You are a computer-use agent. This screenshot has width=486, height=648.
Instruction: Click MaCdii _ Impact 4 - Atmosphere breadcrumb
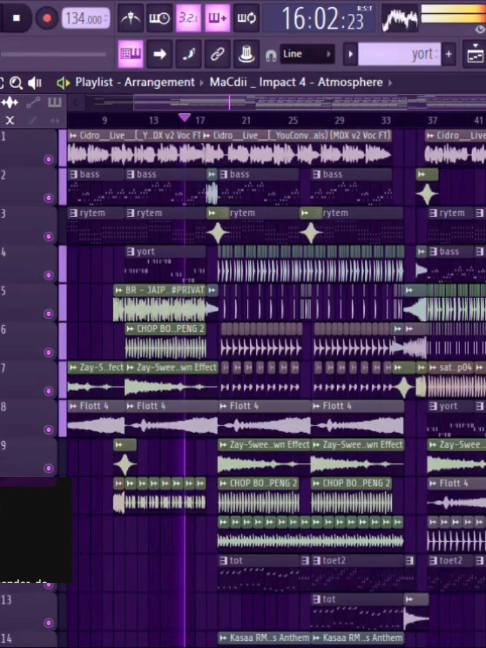click(x=296, y=82)
